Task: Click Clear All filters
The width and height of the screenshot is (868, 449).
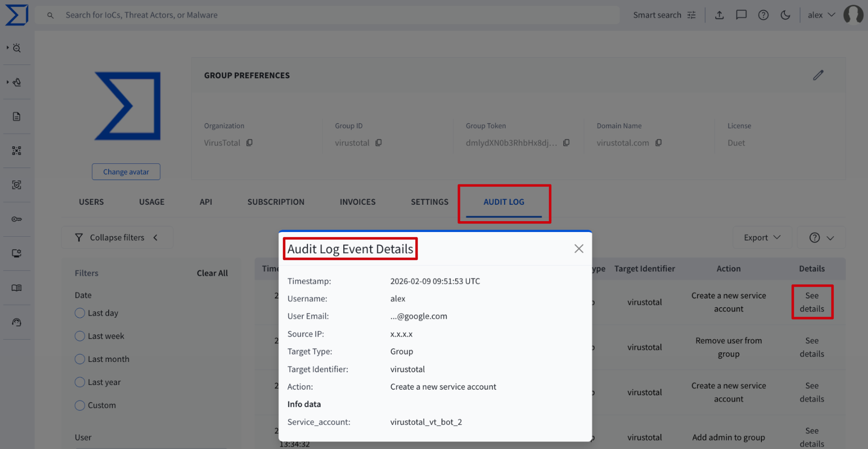Action: click(213, 273)
